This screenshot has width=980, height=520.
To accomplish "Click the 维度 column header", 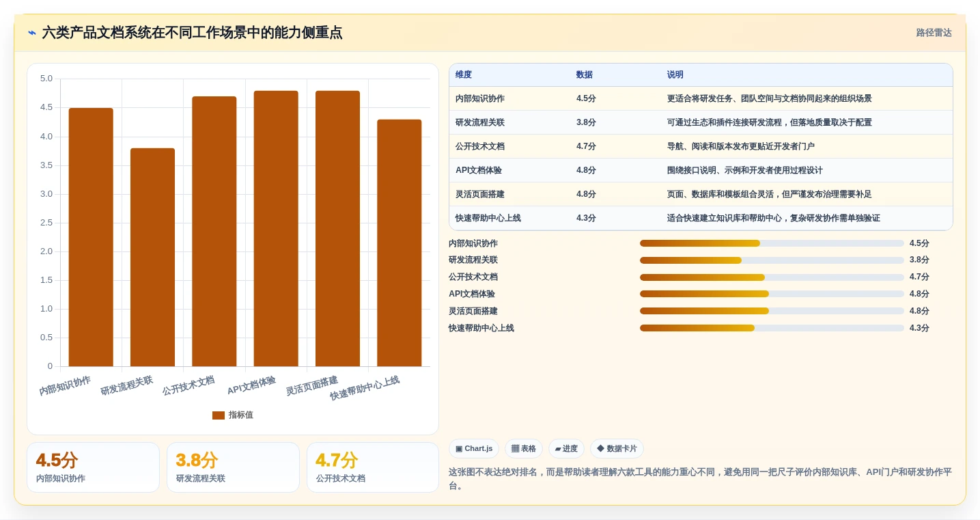I will tap(464, 75).
